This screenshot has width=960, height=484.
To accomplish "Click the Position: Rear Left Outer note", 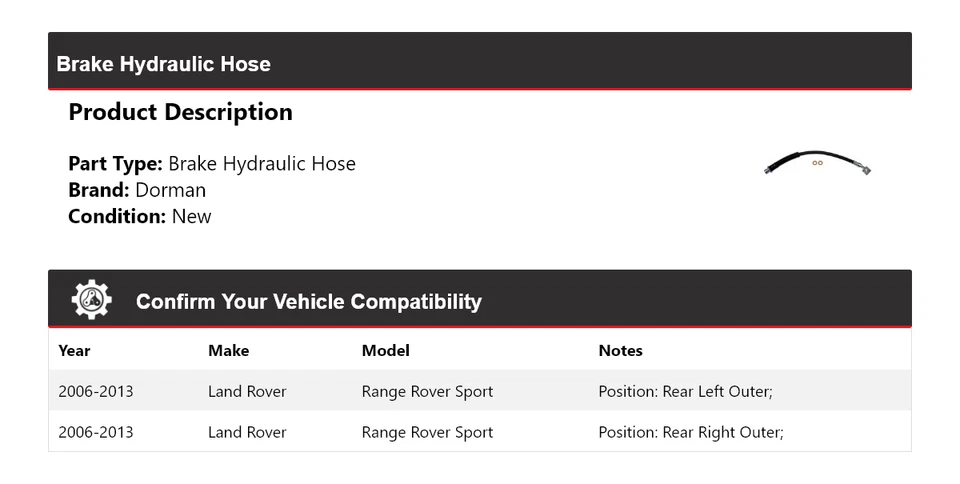I will point(685,391).
